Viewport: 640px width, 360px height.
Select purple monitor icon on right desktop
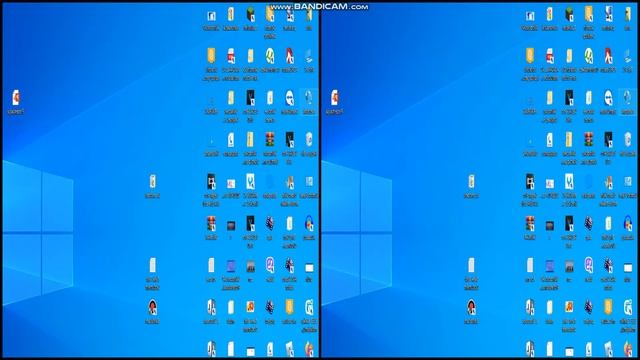[549, 267]
